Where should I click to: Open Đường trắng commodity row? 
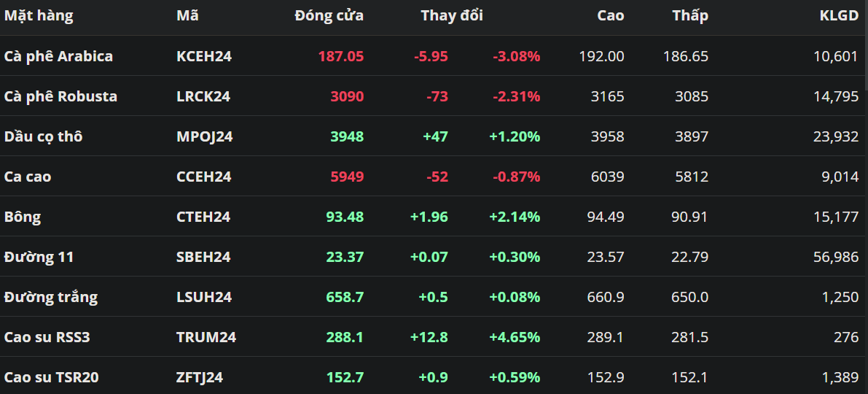(50, 297)
